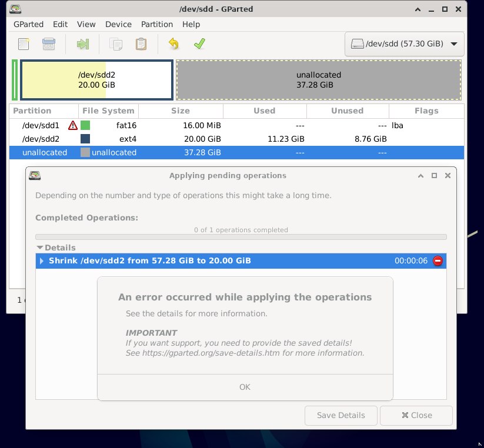Click the File System column header

[108, 111]
